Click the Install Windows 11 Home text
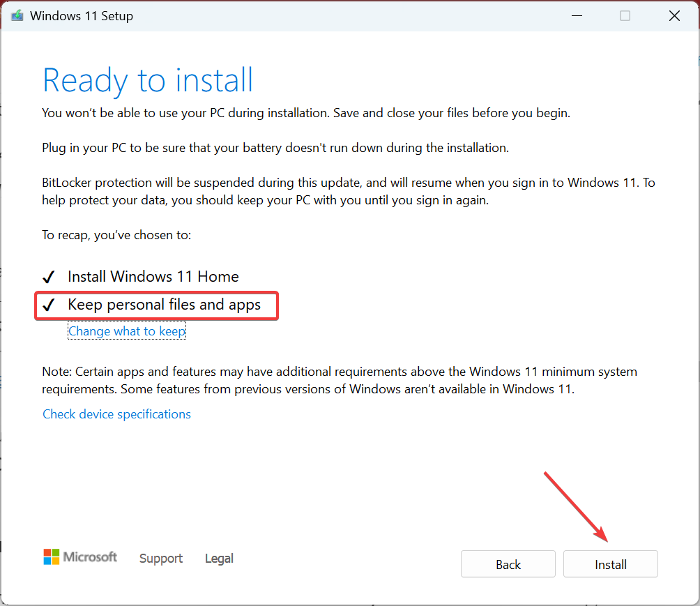The image size is (700, 606). tap(153, 276)
